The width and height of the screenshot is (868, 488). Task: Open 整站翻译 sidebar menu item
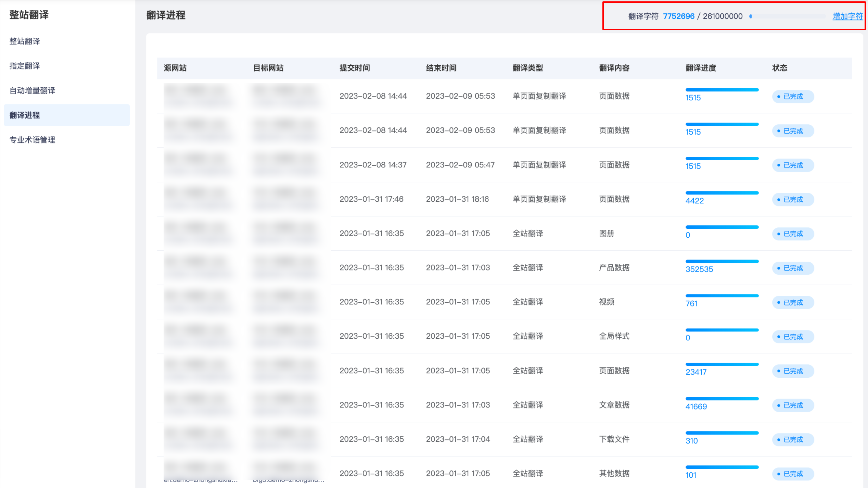[x=25, y=41]
